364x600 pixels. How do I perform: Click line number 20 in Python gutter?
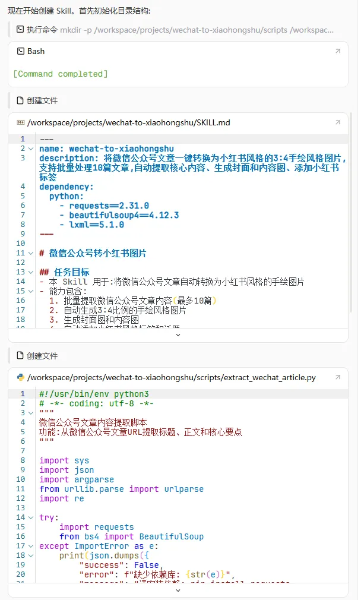click(x=21, y=574)
